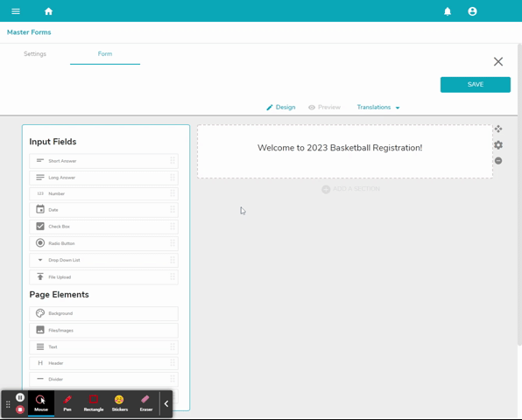Image resolution: width=522 pixels, height=420 pixels.
Task: Open the Master Forms breadcrumb link
Action: (x=29, y=32)
